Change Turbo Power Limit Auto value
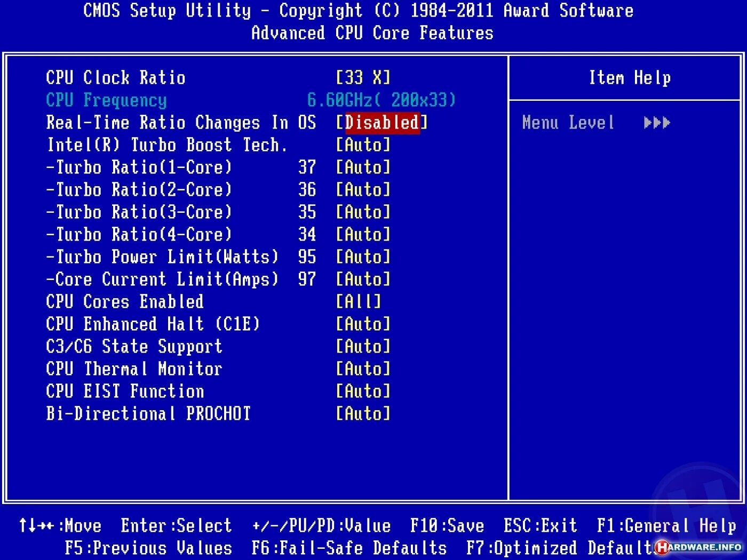The height and width of the screenshot is (560, 747). tap(363, 257)
